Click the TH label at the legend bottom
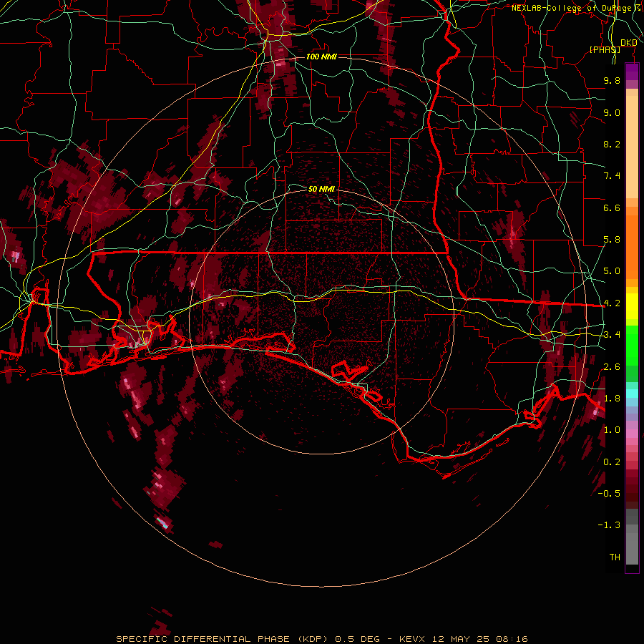644x644 pixels. 615,557
